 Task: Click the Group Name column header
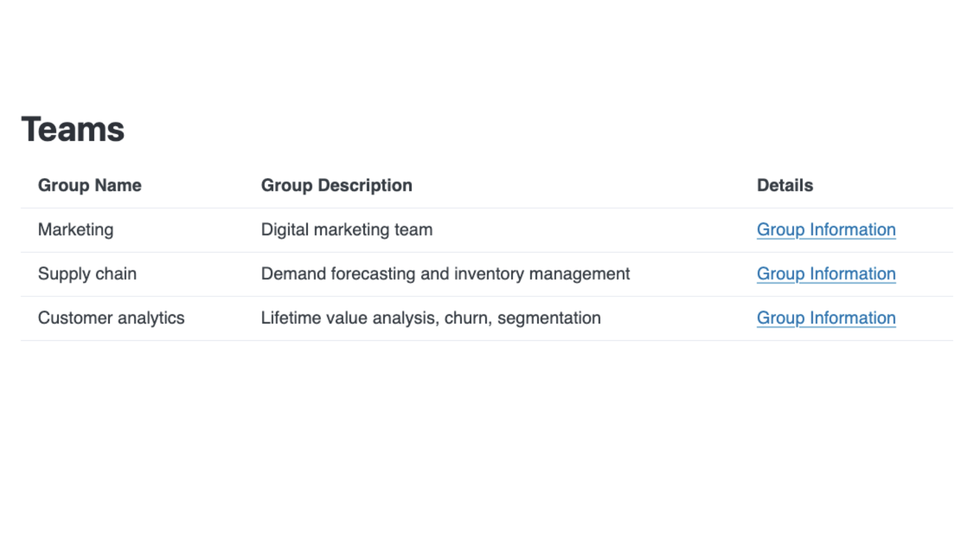point(90,185)
